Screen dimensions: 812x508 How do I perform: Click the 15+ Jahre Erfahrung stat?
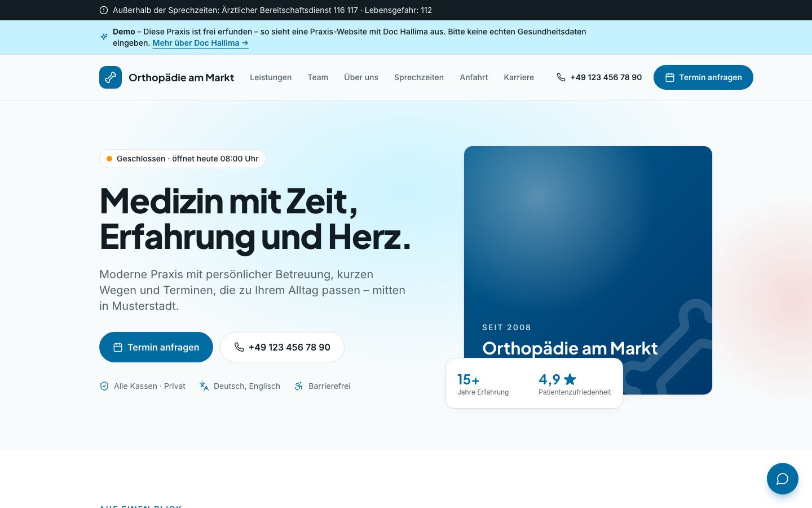pyautogui.click(x=483, y=384)
